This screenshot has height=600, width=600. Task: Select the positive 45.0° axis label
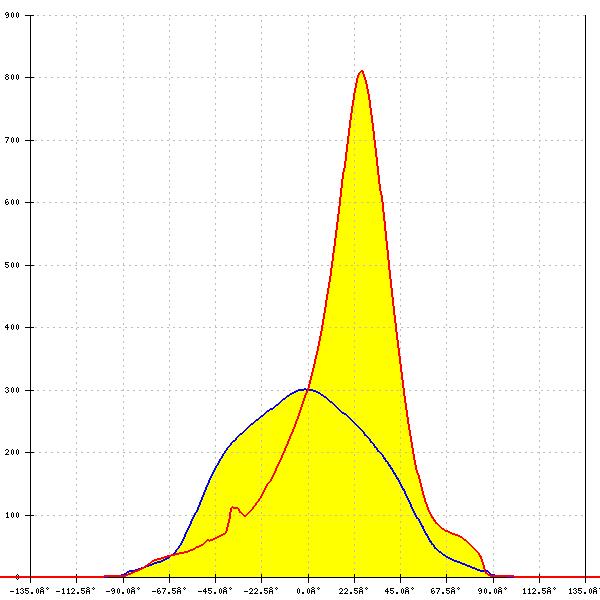(400, 591)
